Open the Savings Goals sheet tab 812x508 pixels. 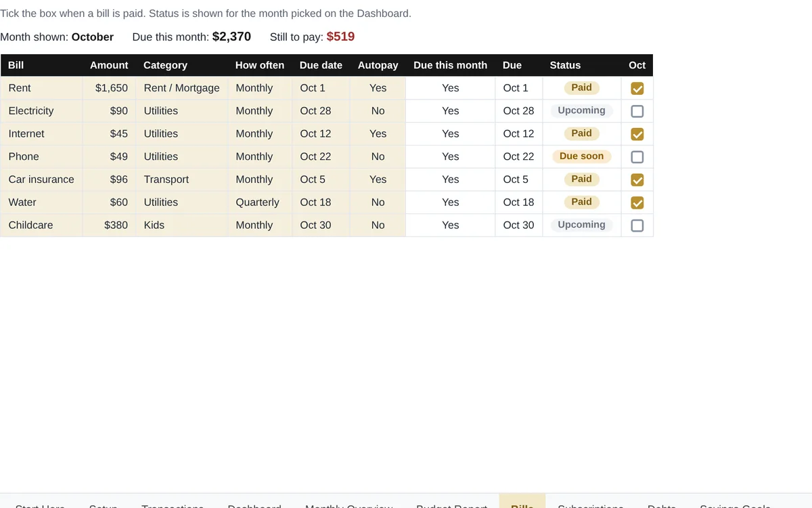(x=735, y=503)
